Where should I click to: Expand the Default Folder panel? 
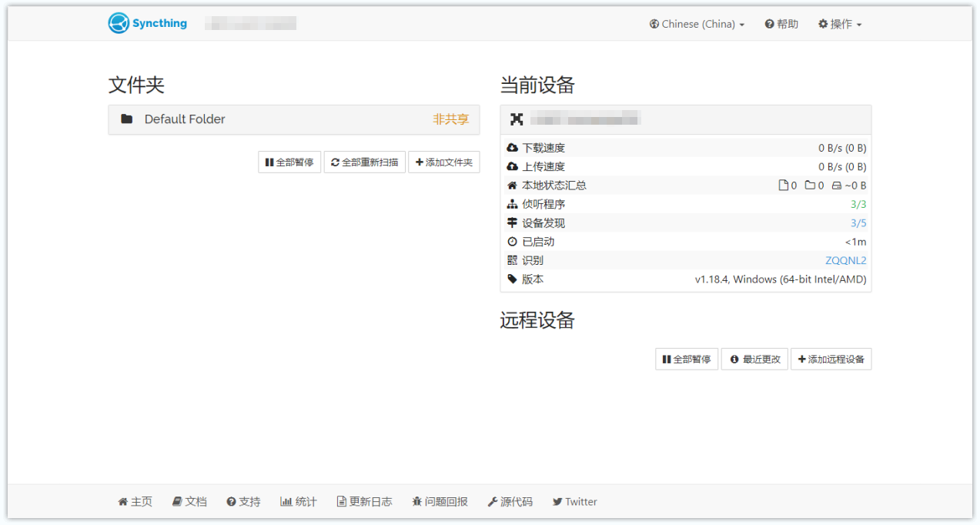pyautogui.click(x=293, y=119)
